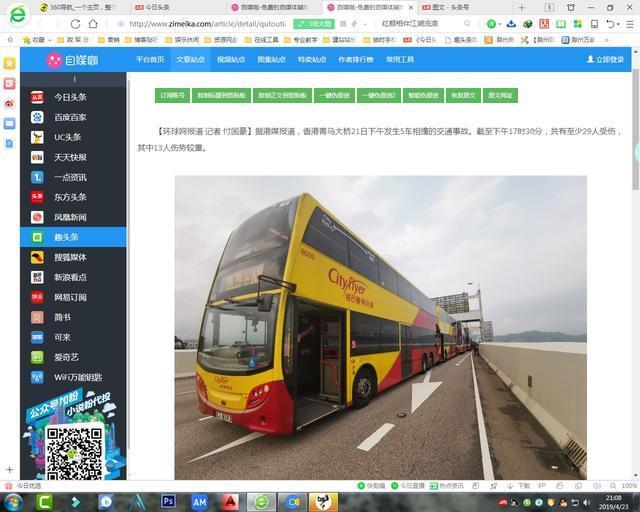
Task: Open 作者排行榜 navigation item
Action: click(x=355, y=59)
